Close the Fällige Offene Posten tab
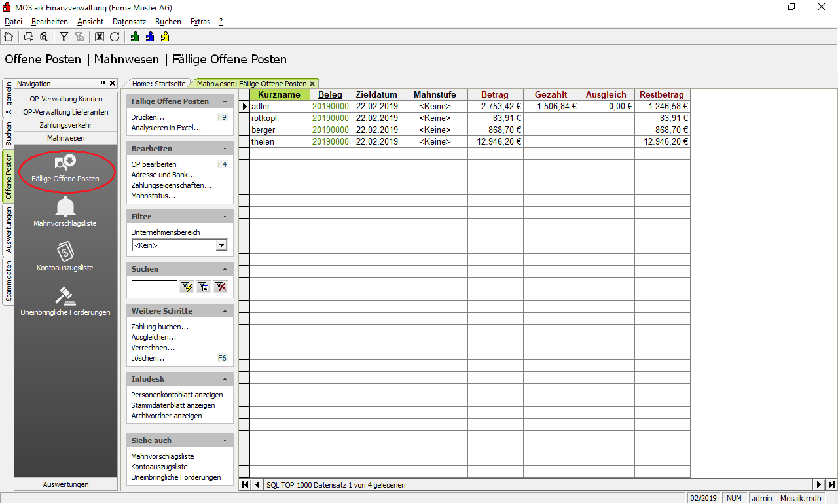The width and height of the screenshot is (838, 504). (x=312, y=84)
